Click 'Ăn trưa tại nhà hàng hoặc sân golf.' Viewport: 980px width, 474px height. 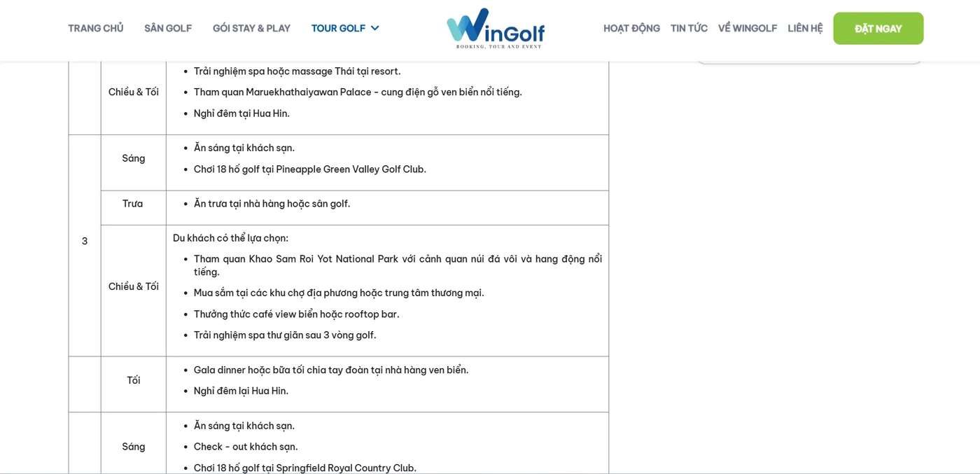[x=272, y=204]
